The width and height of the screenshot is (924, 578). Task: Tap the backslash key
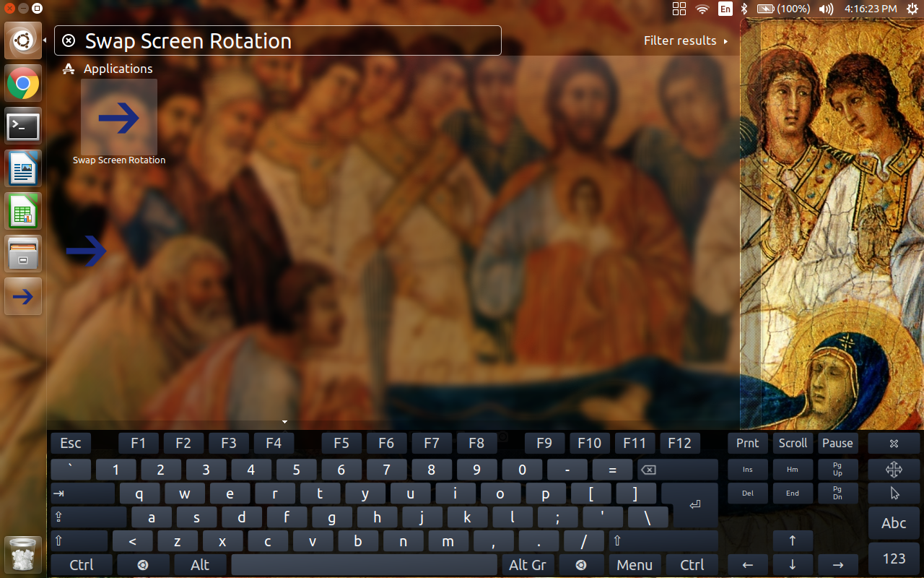648,517
